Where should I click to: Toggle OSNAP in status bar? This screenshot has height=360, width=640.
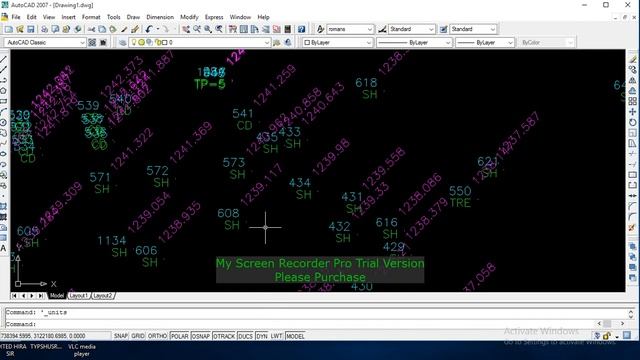point(201,336)
